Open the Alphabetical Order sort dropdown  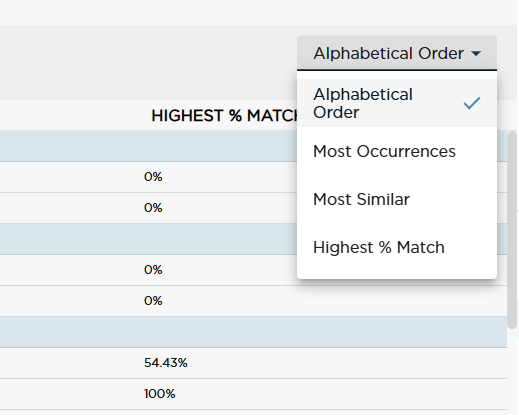[x=397, y=53]
